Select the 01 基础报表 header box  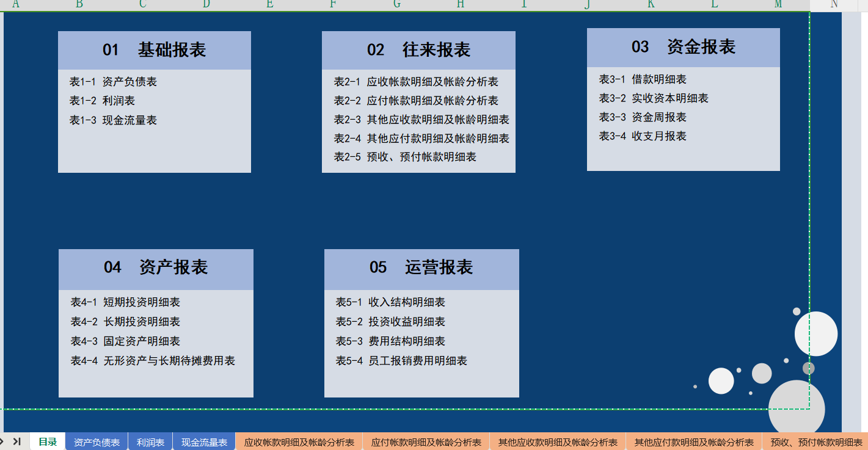[x=155, y=50]
